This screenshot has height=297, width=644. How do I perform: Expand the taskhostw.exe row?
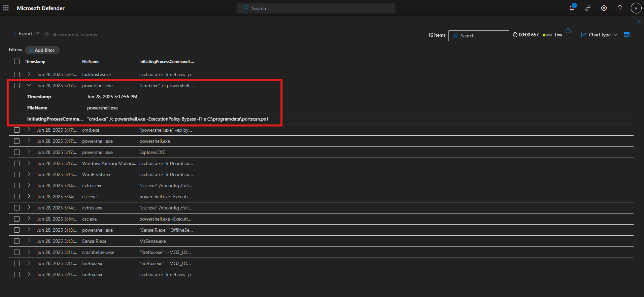[29, 74]
